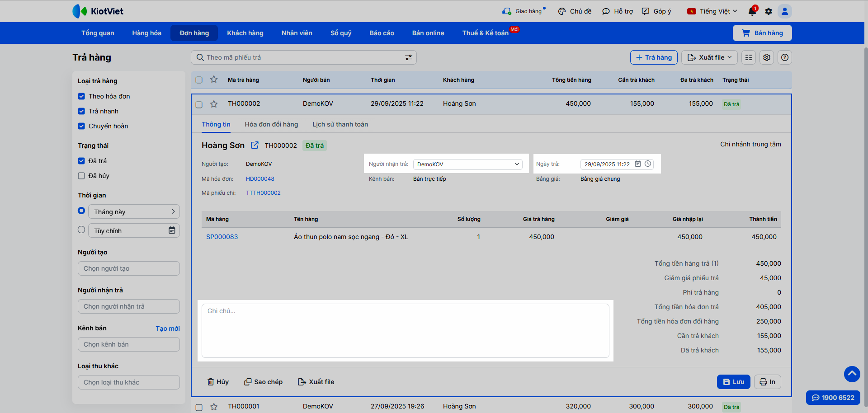Select the Tháng này radio button
The image size is (868, 413).
tap(81, 211)
